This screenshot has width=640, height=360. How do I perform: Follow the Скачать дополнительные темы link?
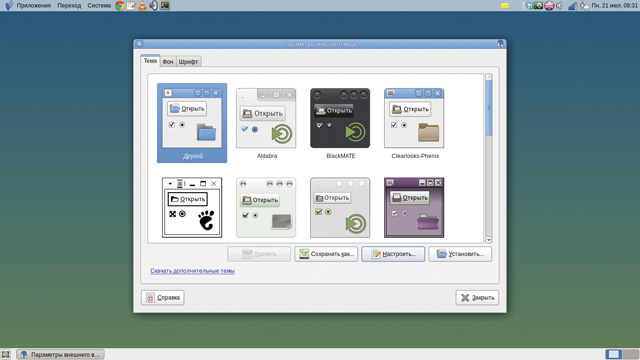coord(192,271)
